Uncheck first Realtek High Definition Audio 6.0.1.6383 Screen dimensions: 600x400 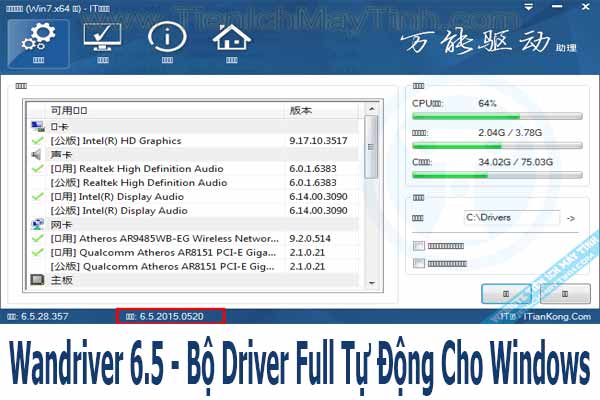click(38, 168)
